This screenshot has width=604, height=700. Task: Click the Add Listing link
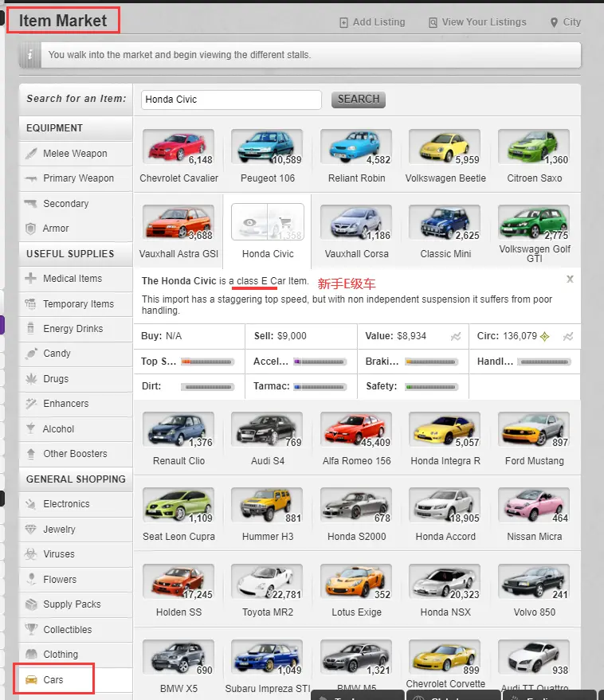pyautogui.click(x=372, y=22)
